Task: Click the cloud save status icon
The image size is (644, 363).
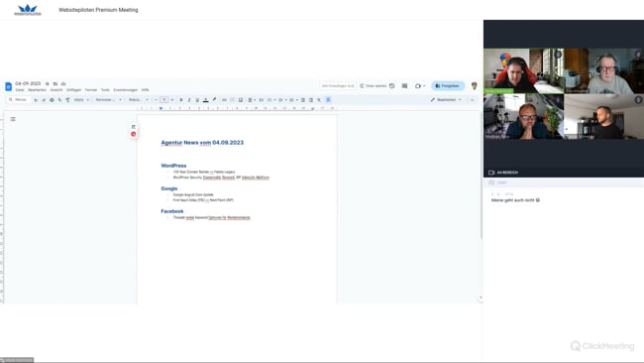Action: pyautogui.click(x=63, y=83)
